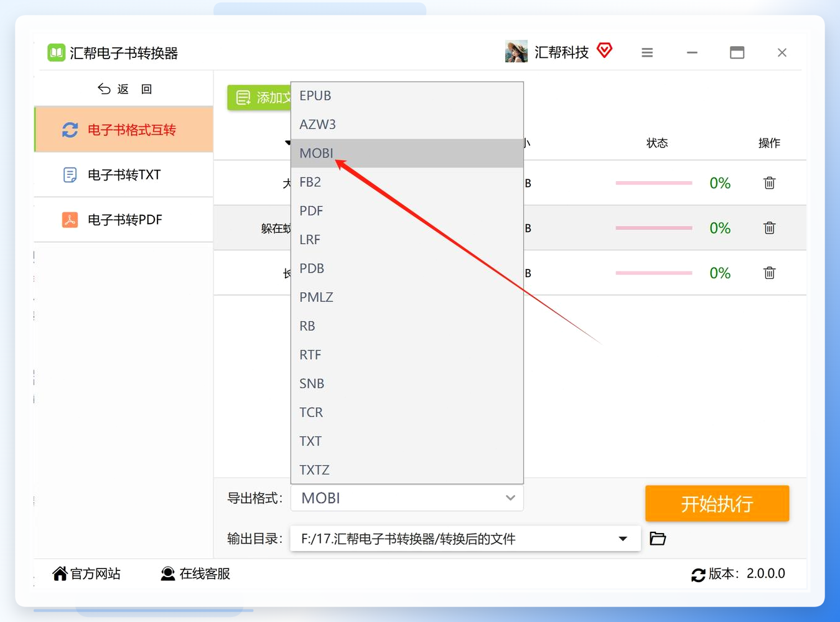Viewport: 840px width, 622px height.
Task: Click the red VIP diamond badge
Action: click(x=604, y=50)
